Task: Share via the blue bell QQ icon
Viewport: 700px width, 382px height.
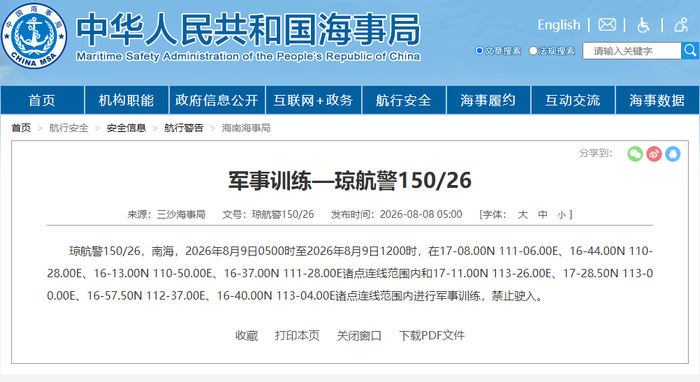Action: [673, 154]
